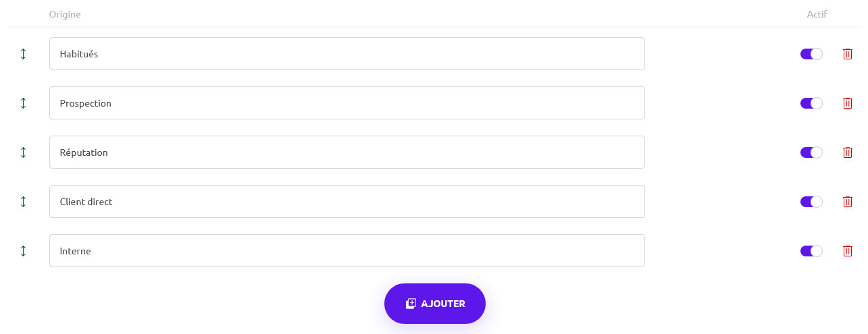Click into the Client direct text field
The image size is (868, 334).
coord(347,202)
